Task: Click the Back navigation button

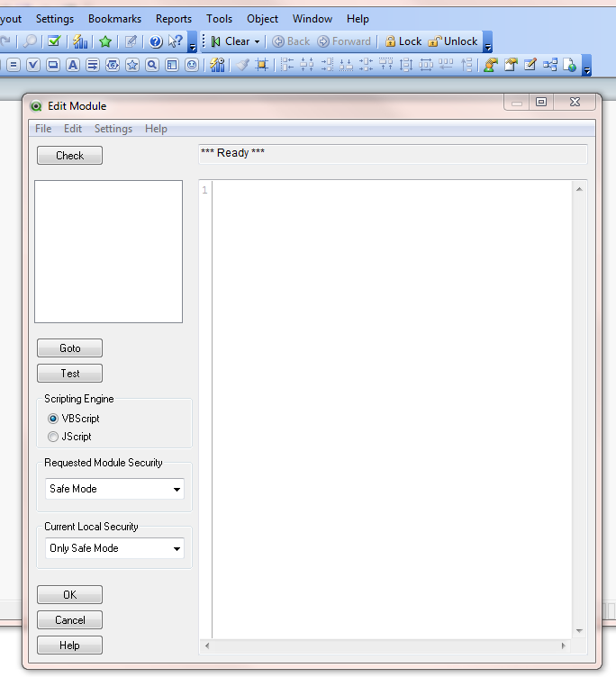Action: pos(291,41)
